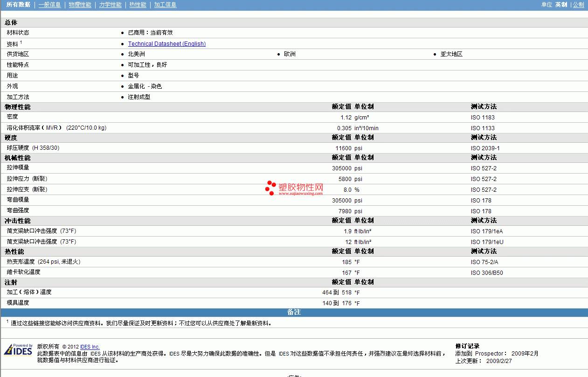
Task: Click the red 塑胶物性网 watermark logo
Action: tap(294, 188)
